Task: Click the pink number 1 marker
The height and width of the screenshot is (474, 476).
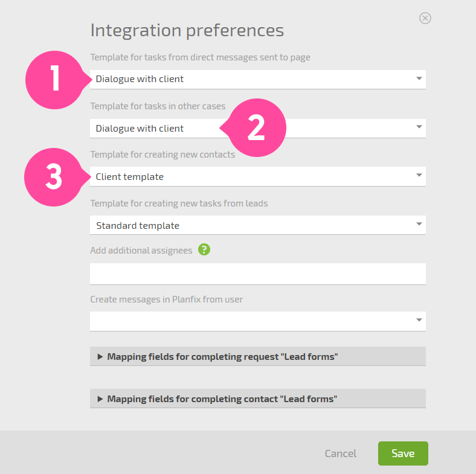Action: 55,80
